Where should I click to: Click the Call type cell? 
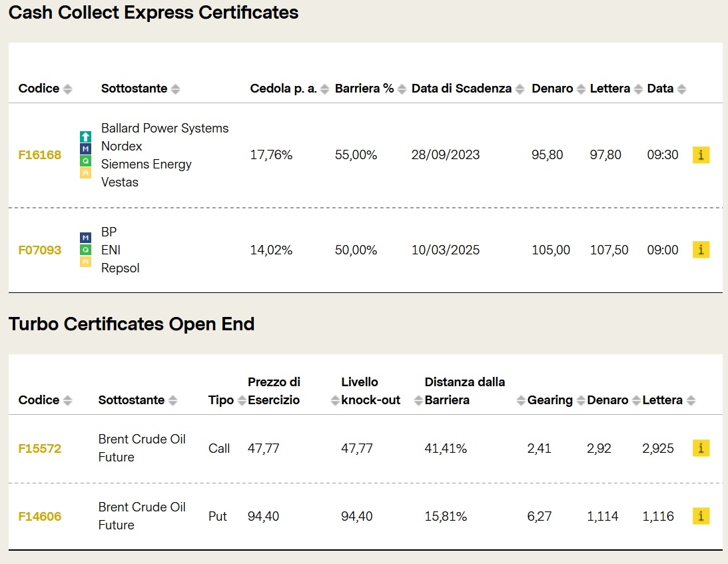[219, 448]
